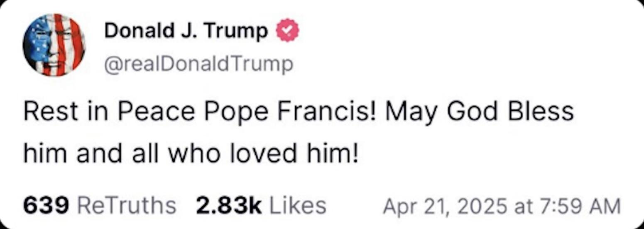Viewport: 644px width, 229px height.
Task: Select "who loved him!" ending text
Action: [x=262, y=153]
